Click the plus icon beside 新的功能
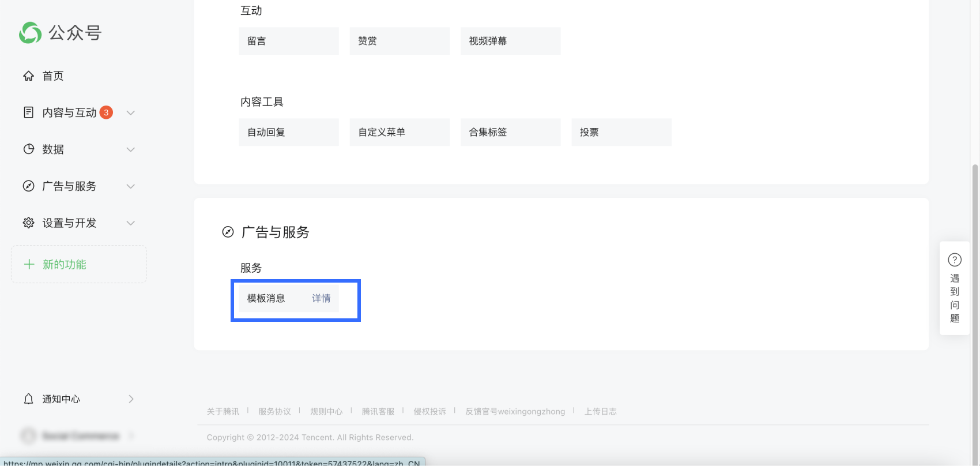Viewport: 980px width, 466px height. tap(29, 264)
